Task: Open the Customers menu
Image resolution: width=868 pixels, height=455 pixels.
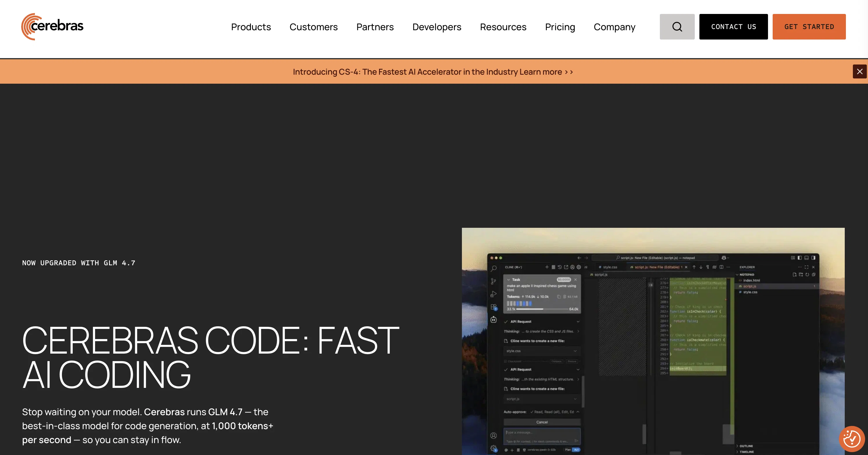Action: click(313, 27)
